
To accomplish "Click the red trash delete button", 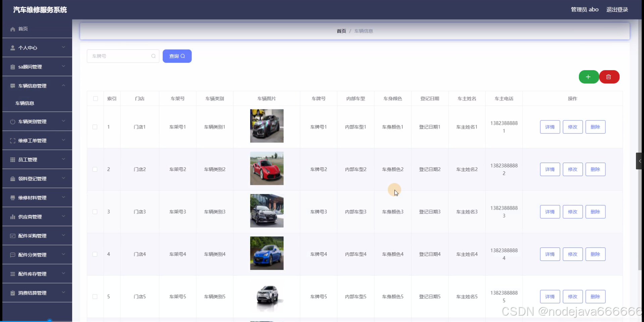I will (x=609, y=77).
